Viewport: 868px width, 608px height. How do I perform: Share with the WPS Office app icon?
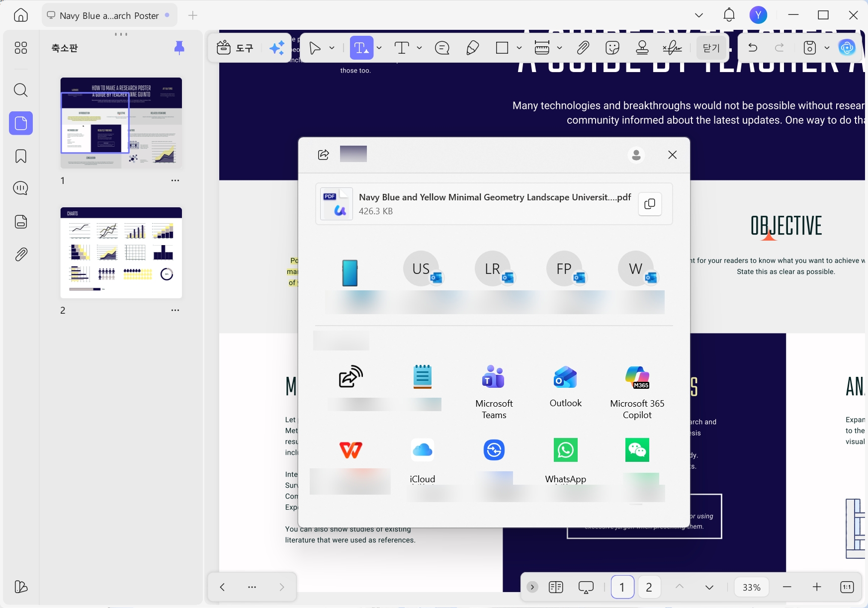click(x=350, y=450)
